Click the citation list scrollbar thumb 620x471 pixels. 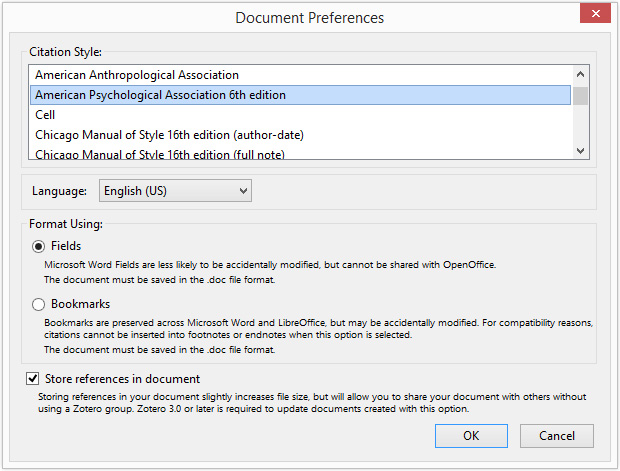click(x=580, y=96)
